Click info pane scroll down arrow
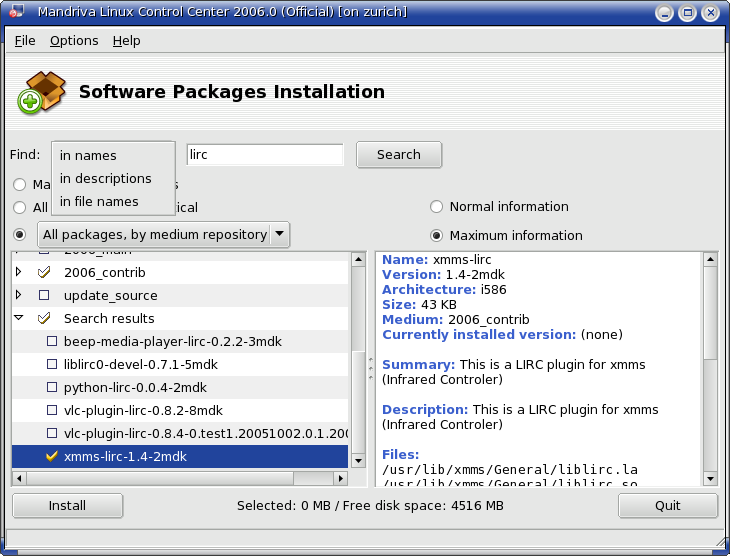Screen dimensions: 730x556 coord(710,478)
